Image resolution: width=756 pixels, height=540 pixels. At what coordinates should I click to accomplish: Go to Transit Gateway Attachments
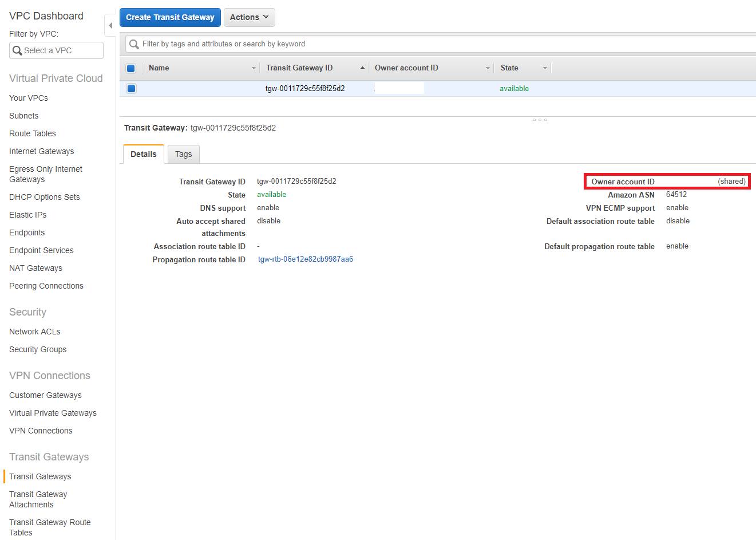point(38,499)
